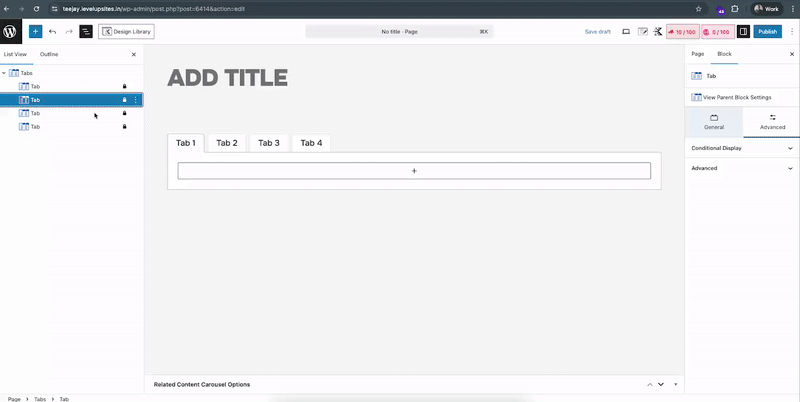Open the desktop preview device icon
800x402 pixels.
pos(626,32)
